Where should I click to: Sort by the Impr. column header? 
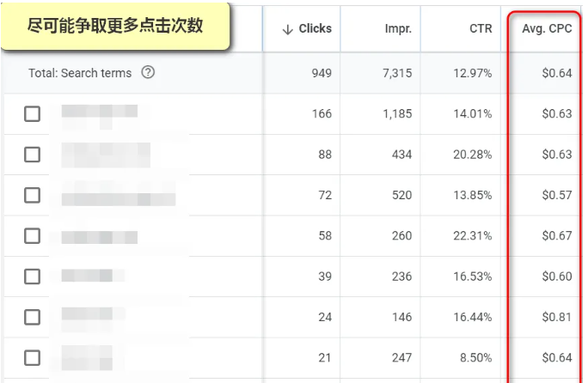click(x=398, y=29)
